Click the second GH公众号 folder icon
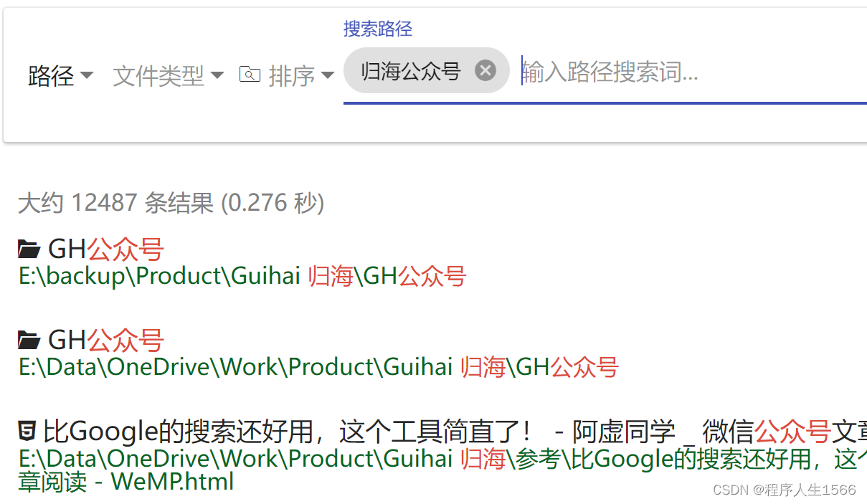Screen dimensions: 867x504 [29, 340]
